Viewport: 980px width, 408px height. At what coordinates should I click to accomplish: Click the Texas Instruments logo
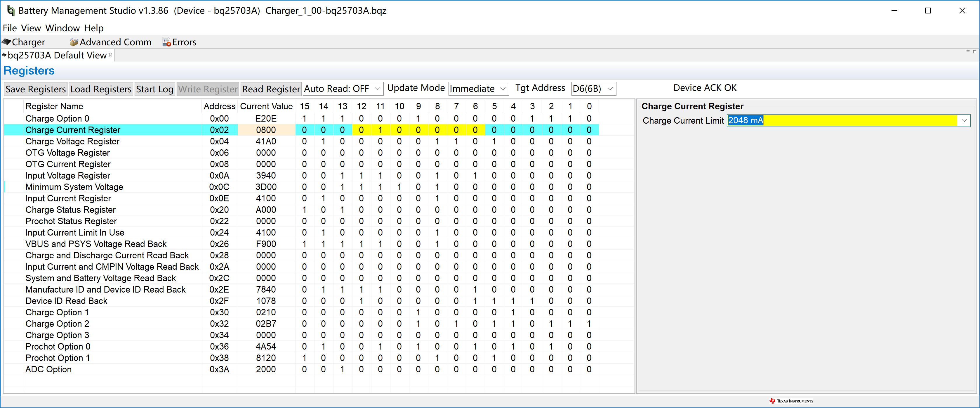click(x=791, y=401)
